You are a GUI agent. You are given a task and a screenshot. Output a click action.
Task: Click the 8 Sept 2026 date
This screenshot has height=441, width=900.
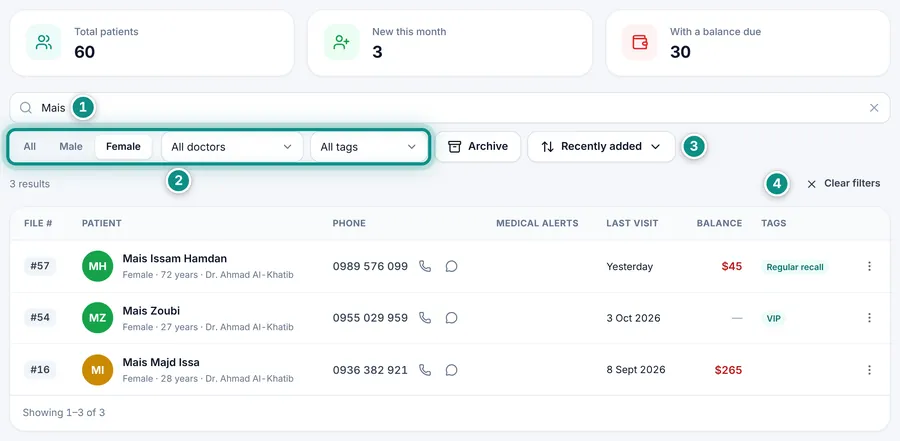point(636,370)
